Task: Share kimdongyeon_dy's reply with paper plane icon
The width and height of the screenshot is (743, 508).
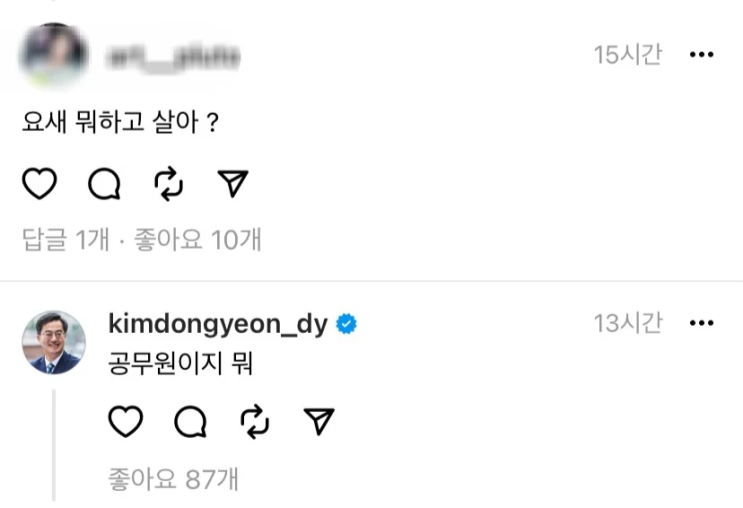Action: click(319, 421)
